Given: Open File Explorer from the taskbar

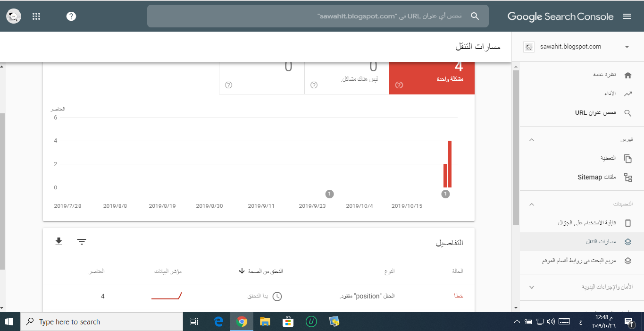Looking at the screenshot, I should click(x=265, y=322).
